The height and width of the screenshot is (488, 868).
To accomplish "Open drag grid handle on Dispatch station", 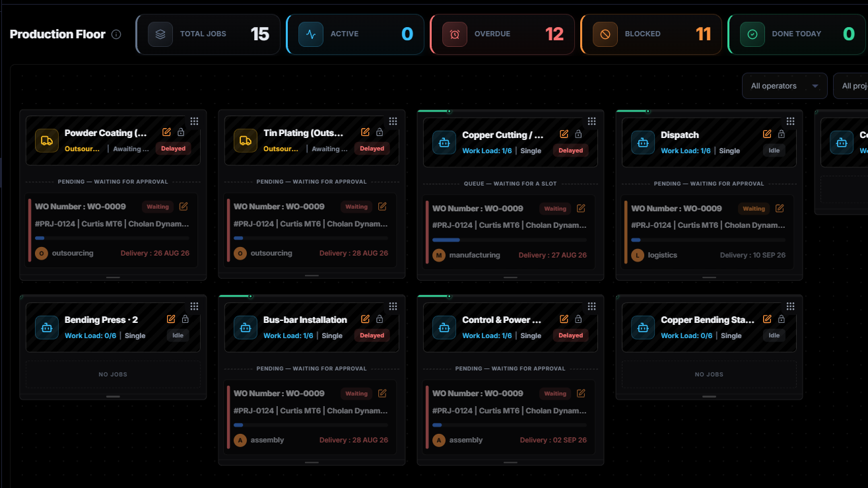I will tap(790, 121).
